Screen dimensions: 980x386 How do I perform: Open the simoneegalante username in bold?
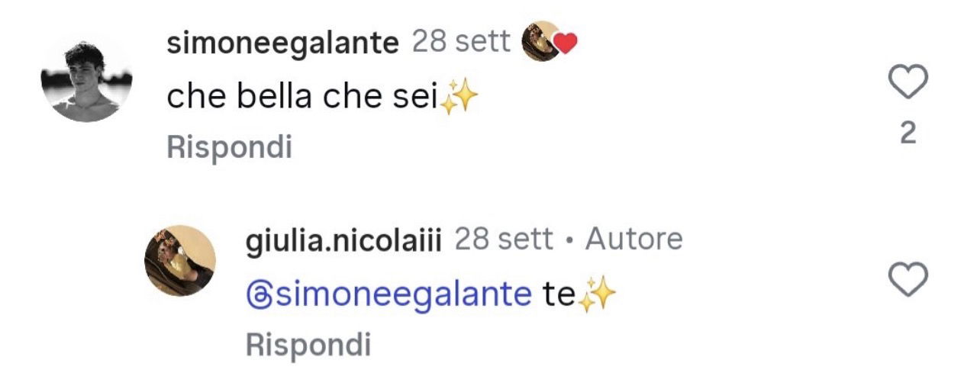[x=282, y=43]
